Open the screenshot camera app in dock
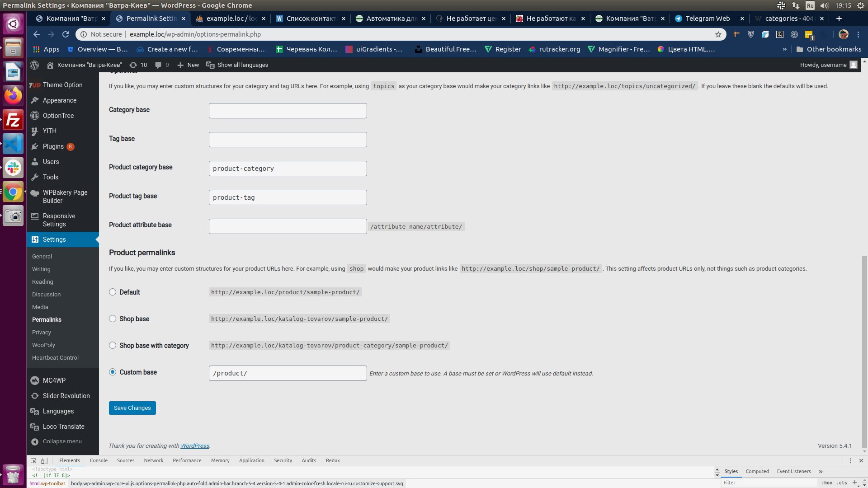The width and height of the screenshot is (868, 488). click(x=13, y=216)
